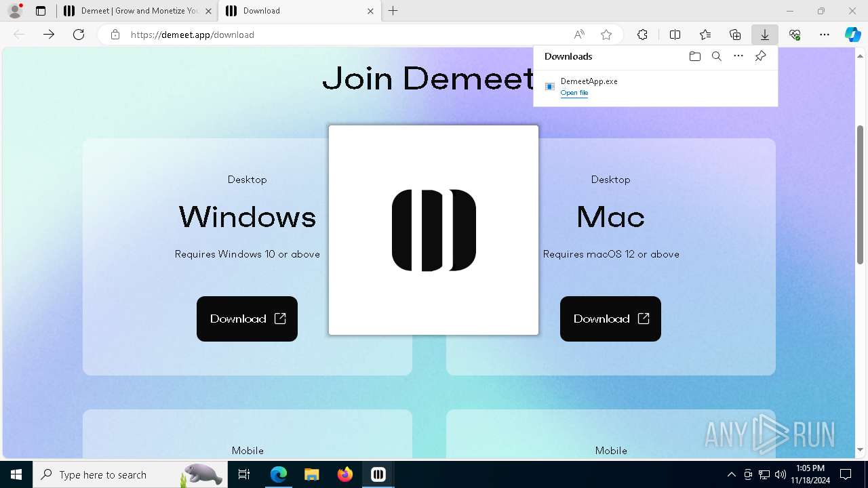Open a new browser tab

tap(393, 11)
